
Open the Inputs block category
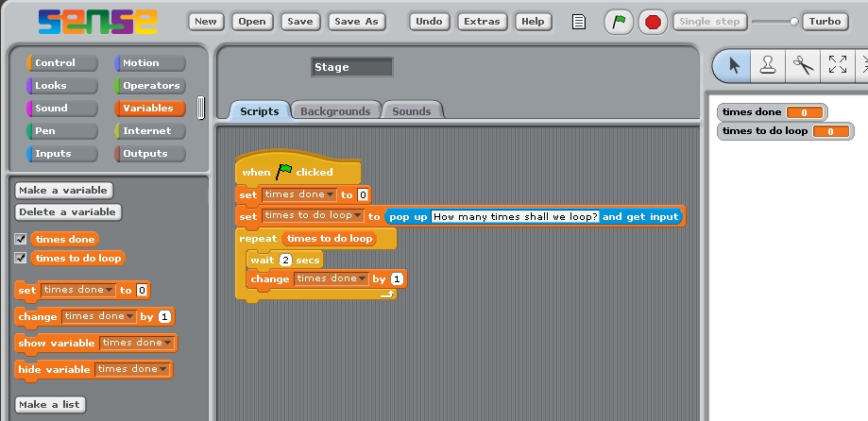coord(62,154)
